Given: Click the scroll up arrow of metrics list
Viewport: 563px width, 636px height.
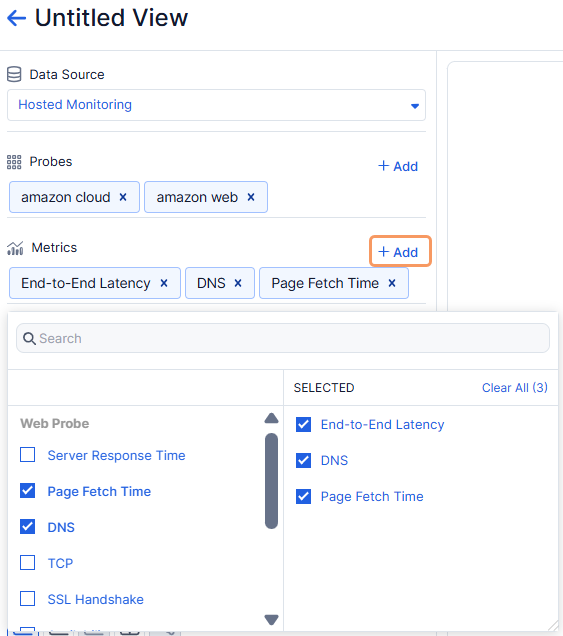Looking at the screenshot, I should pos(271,418).
